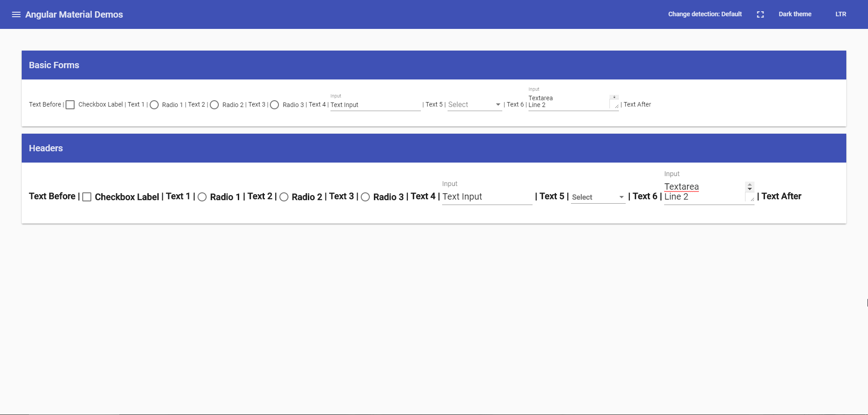Check the Basic Forms Checkbox Label box

[x=70, y=105]
